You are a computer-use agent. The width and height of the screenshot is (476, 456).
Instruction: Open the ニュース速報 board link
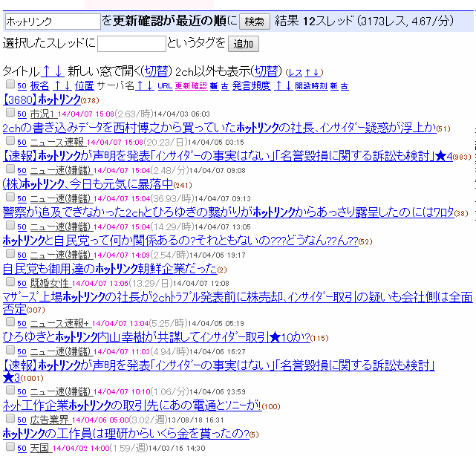(56, 143)
